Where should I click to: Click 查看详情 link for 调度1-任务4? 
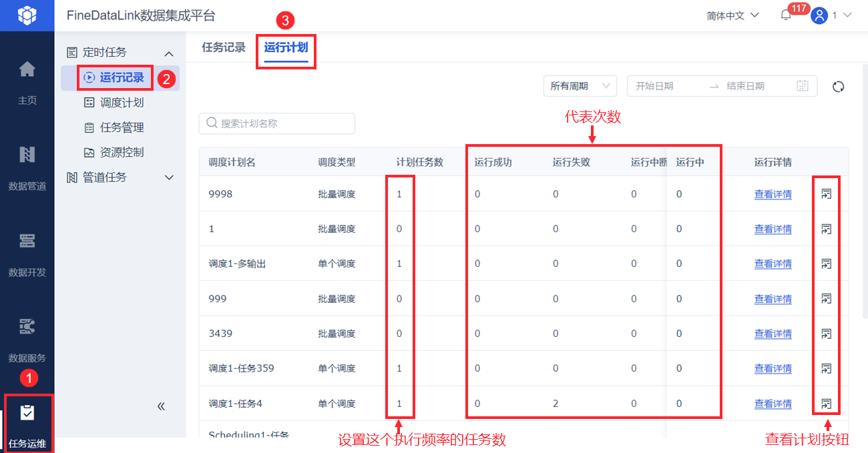click(x=773, y=404)
